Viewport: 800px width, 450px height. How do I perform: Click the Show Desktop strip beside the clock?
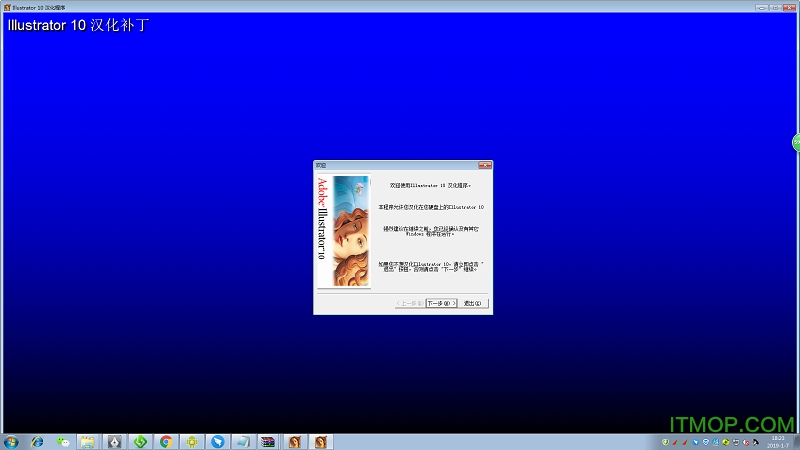click(x=797, y=442)
